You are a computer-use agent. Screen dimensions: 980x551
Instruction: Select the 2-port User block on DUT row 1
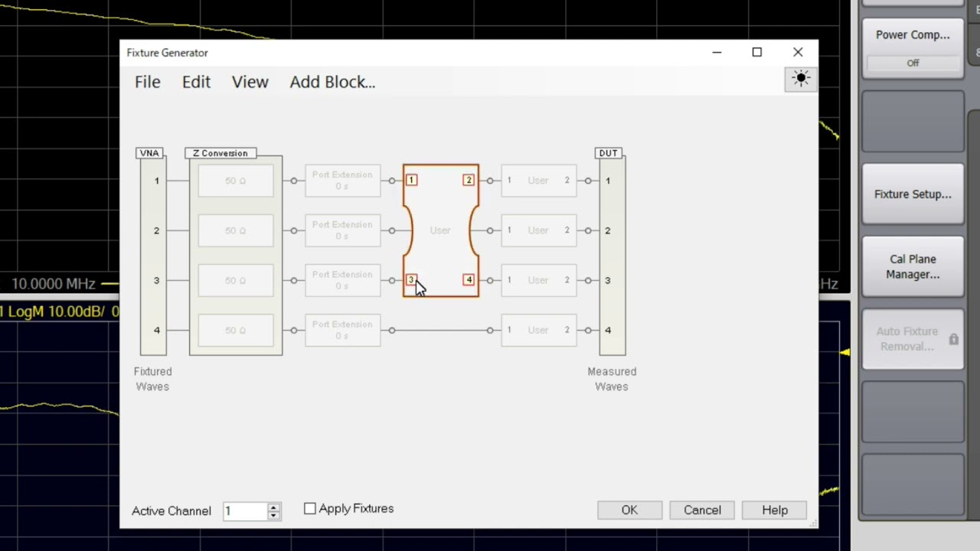[538, 181]
